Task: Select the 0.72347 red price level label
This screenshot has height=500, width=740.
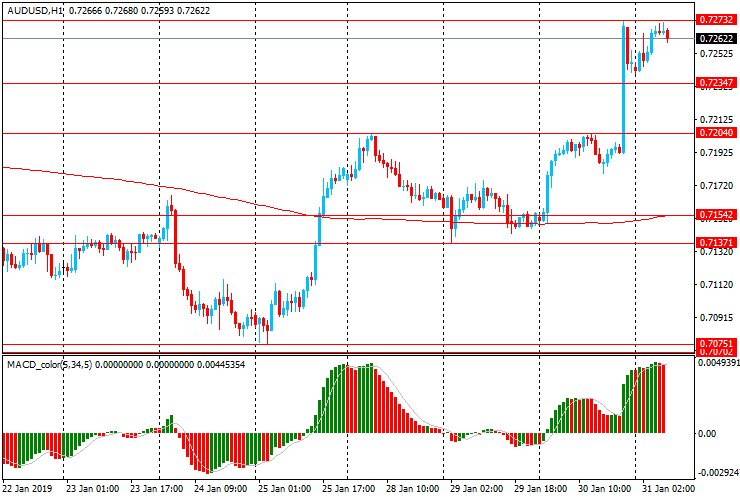Action: tap(716, 83)
